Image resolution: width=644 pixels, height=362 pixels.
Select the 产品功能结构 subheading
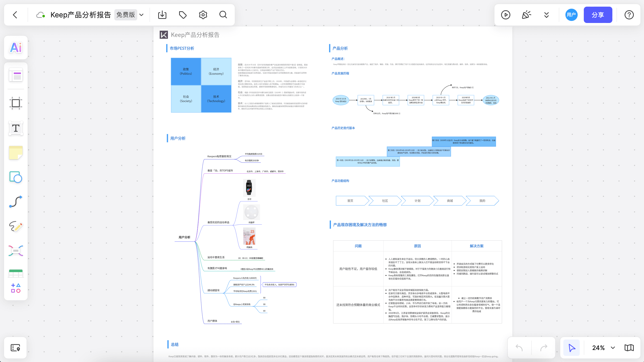(340, 181)
